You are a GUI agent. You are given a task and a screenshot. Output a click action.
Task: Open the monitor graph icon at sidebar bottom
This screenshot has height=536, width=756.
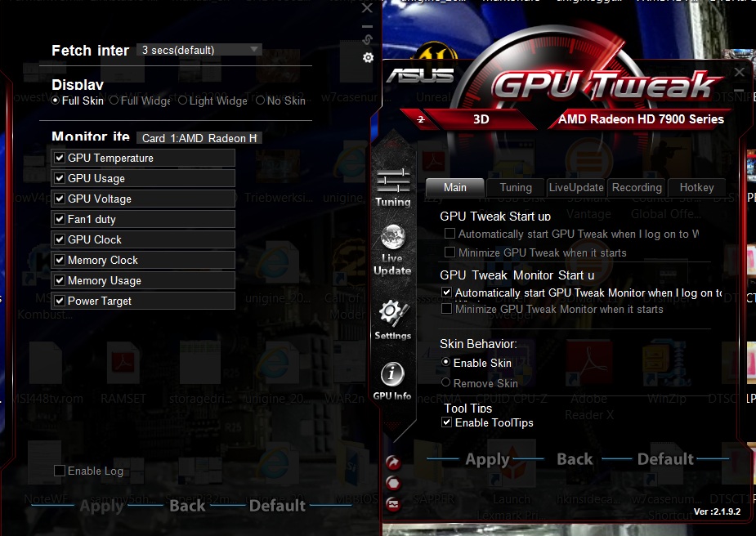(393, 504)
